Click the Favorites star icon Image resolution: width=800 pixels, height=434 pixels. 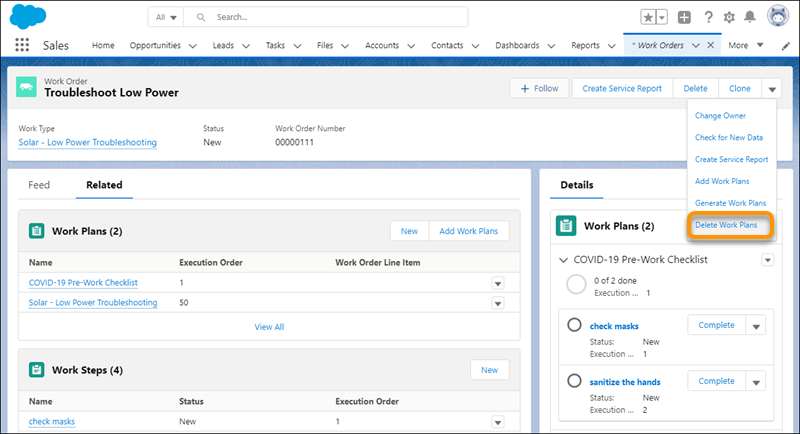648,17
